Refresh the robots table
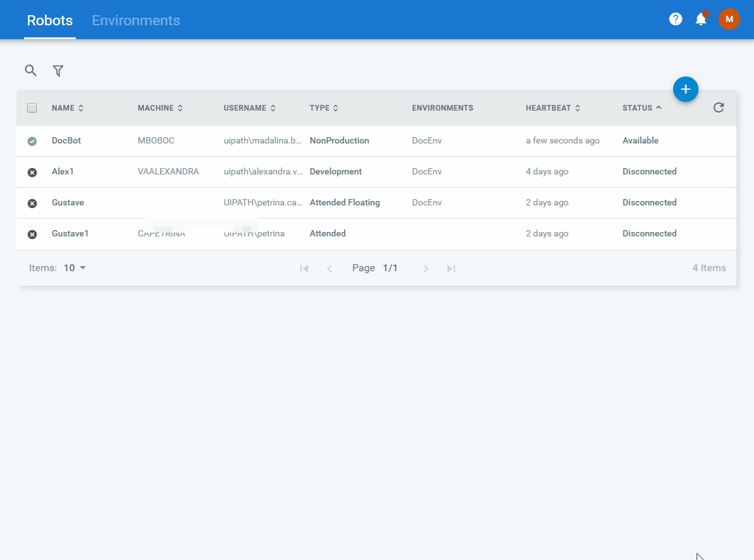Image resolution: width=754 pixels, height=560 pixels. coord(719,108)
